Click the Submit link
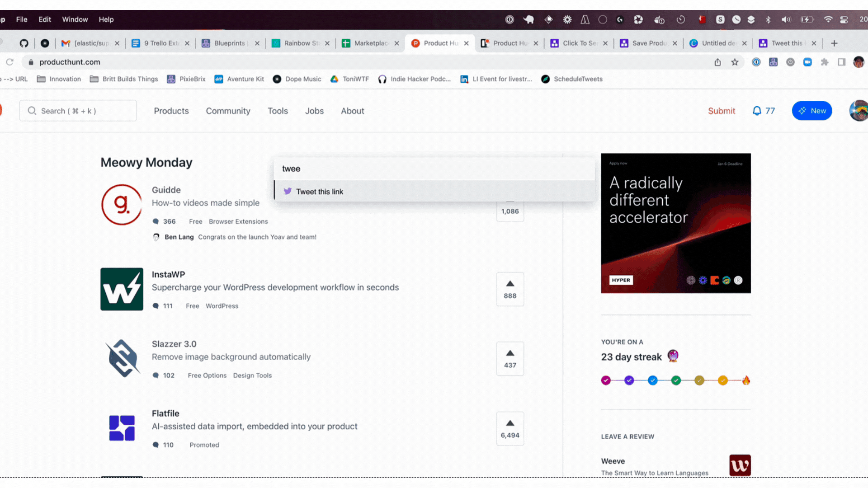 [x=721, y=111]
